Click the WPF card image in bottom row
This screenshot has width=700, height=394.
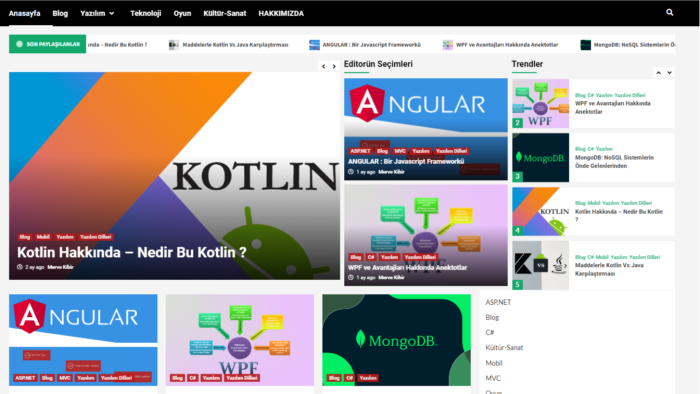tap(240, 340)
